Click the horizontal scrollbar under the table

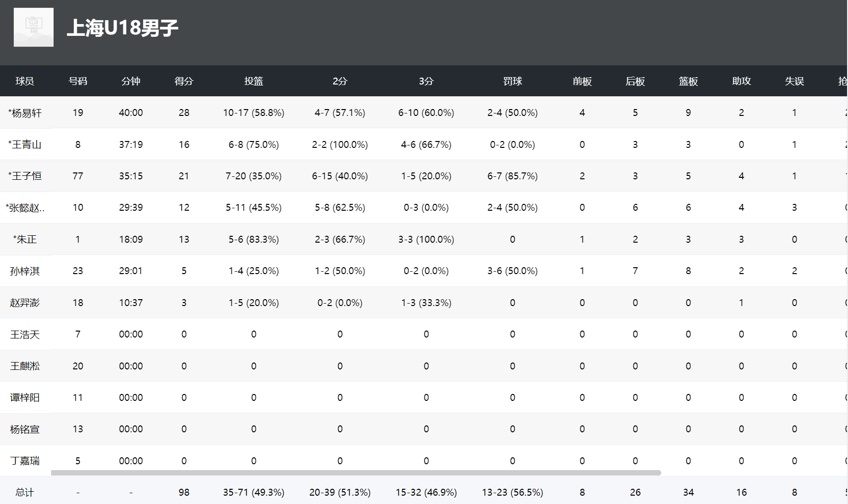point(356,473)
